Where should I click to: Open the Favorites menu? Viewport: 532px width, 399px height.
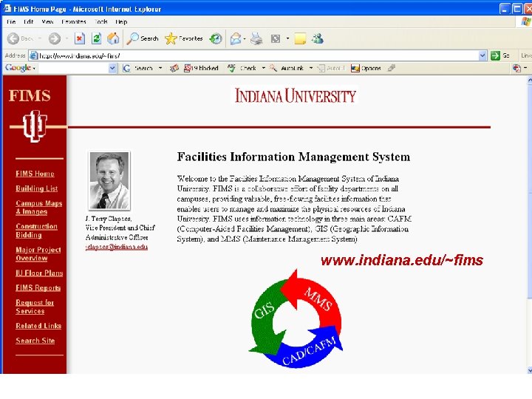pyautogui.click(x=74, y=21)
